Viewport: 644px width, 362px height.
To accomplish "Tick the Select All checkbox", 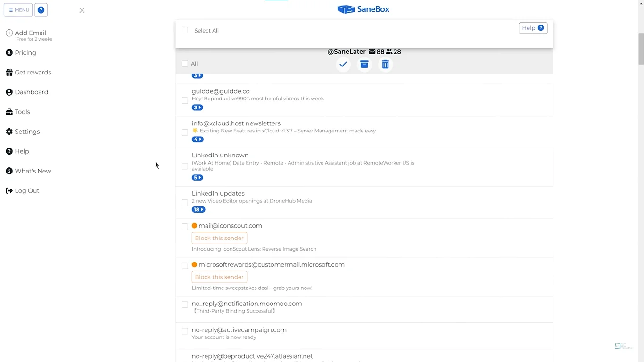I will [185, 30].
